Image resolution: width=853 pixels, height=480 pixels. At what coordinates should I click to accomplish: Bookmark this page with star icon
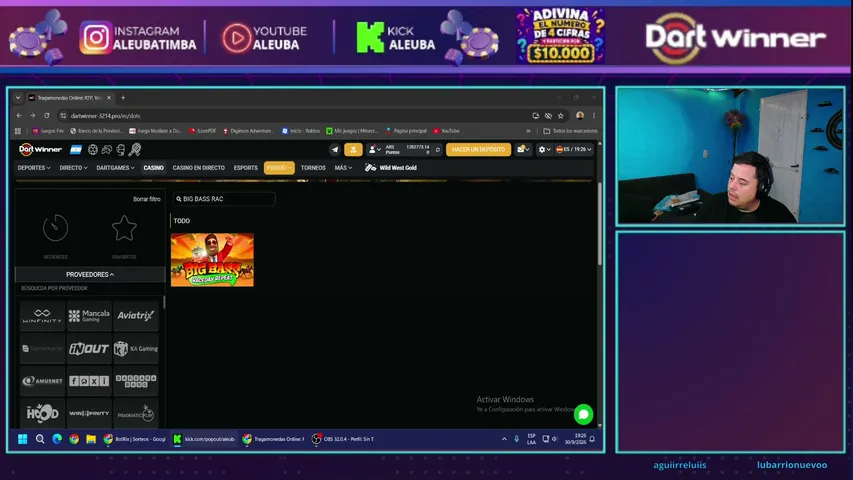[x=561, y=115]
